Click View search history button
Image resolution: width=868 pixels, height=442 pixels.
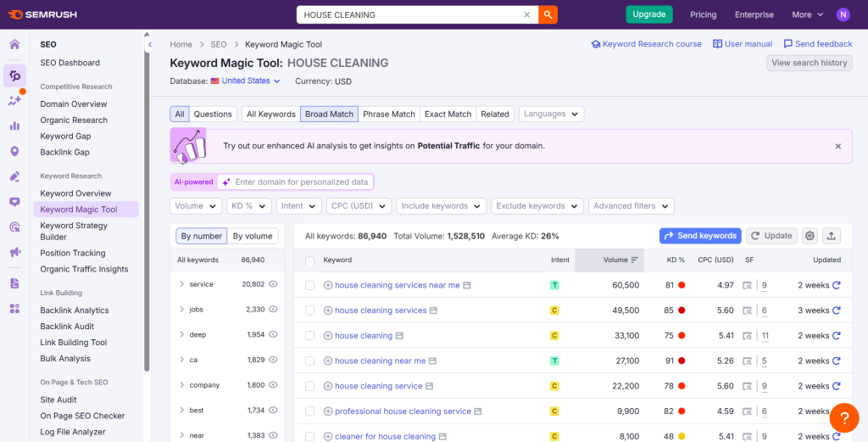coord(810,63)
